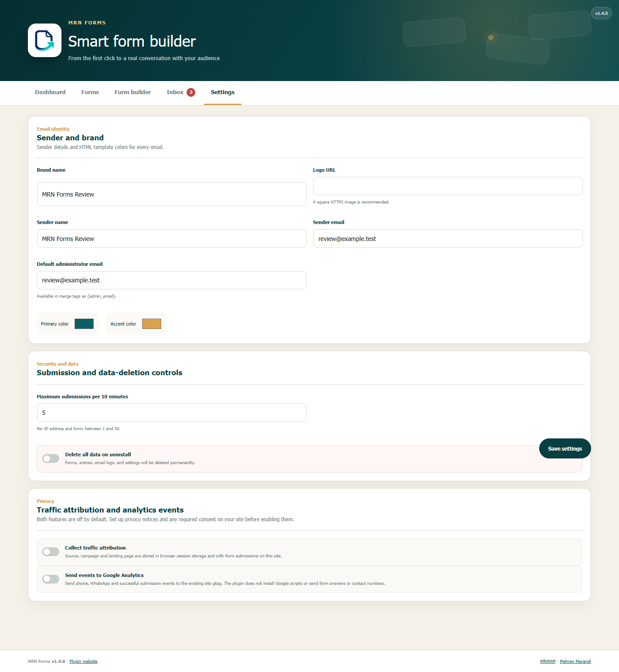The width and height of the screenshot is (619, 672).
Task: Select the Default administrator email field
Action: tap(172, 280)
